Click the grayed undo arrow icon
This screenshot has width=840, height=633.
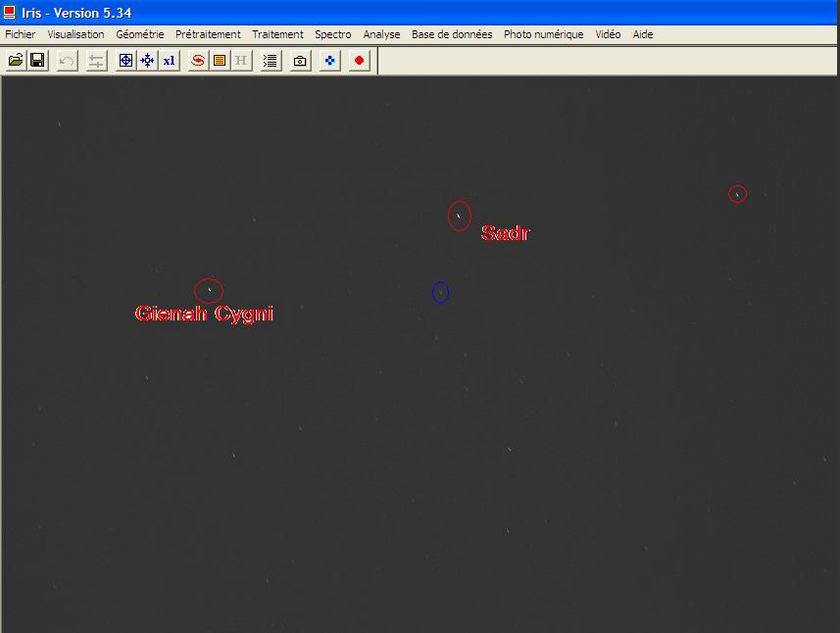click(x=67, y=61)
